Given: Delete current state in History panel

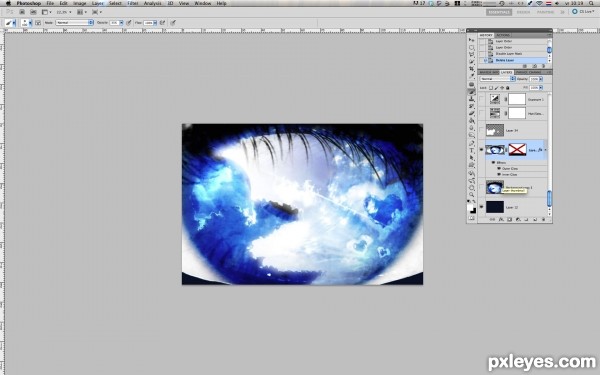Looking at the screenshot, I should [x=544, y=66].
